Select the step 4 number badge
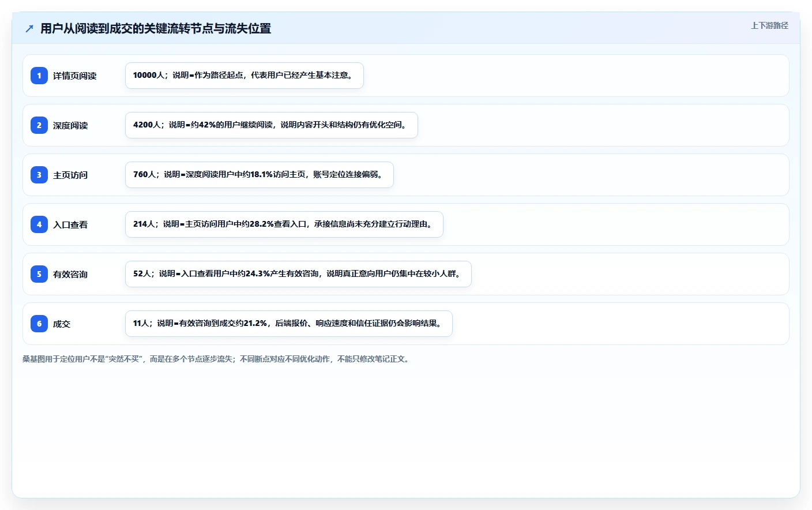This screenshot has height=510, width=812. tap(39, 224)
